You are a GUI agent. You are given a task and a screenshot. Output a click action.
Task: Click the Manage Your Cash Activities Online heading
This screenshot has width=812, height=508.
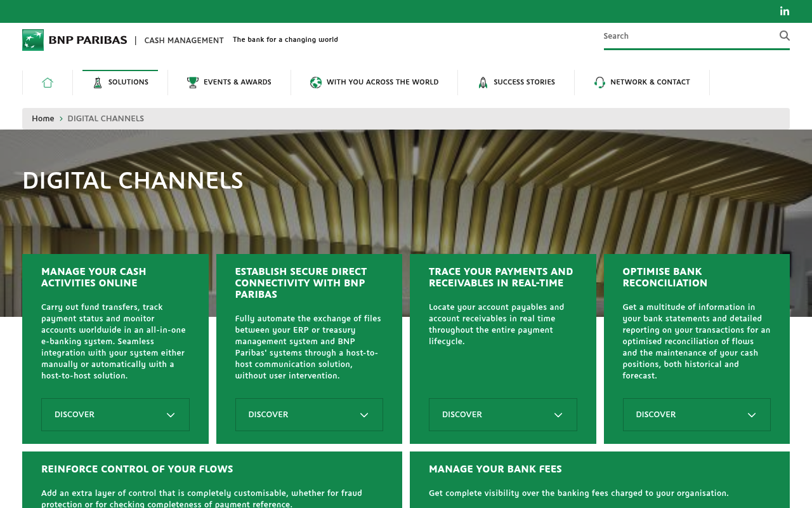tap(94, 277)
